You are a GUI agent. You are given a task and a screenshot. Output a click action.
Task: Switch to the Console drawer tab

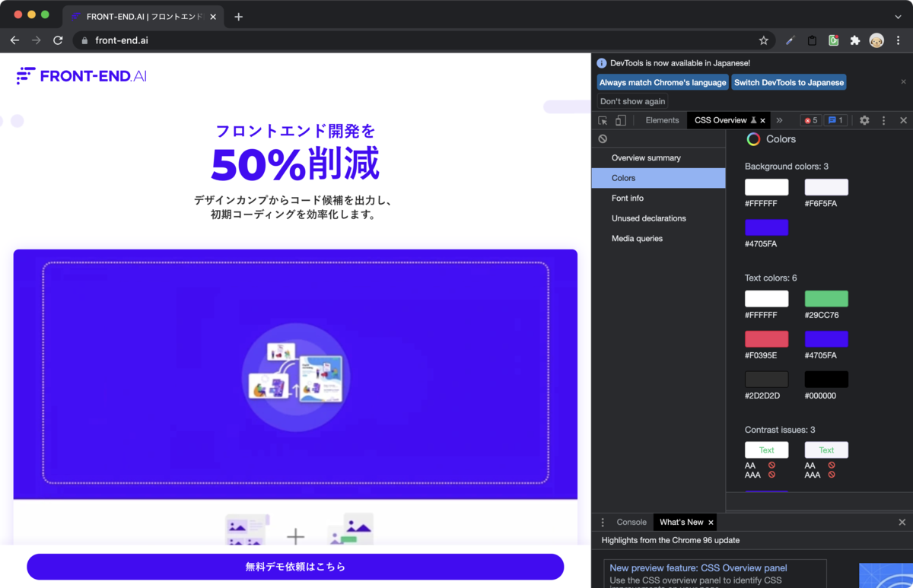tap(631, 523)
